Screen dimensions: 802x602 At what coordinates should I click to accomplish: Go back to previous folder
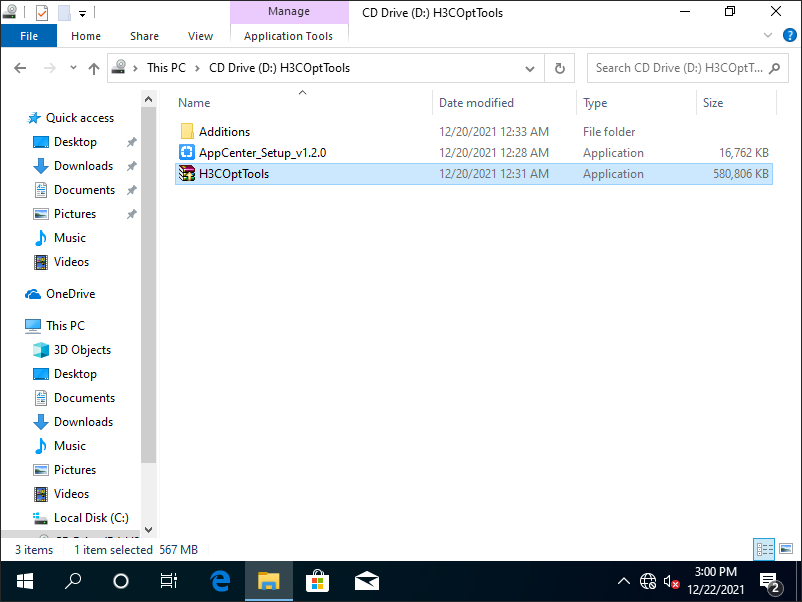click(x=20, y=68)
